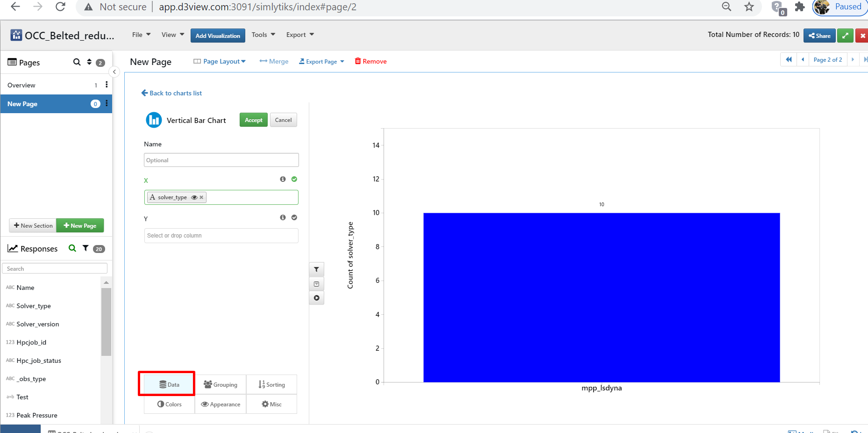This screenshot has height=433, width=868.
Task: Expand Export Page dropdown
Action: [321, 61]
